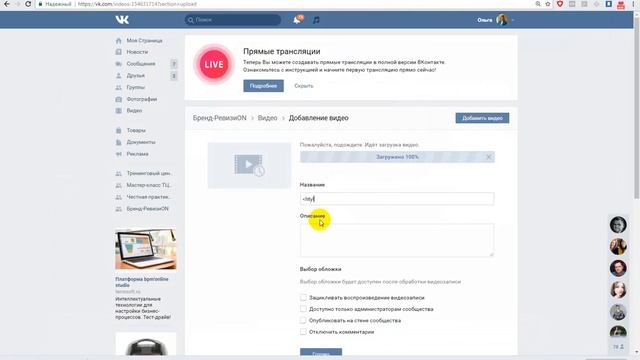Screen dimensions: 640x360
Task: Open the notifications bell icon
Action: click(x=297, y=20)
